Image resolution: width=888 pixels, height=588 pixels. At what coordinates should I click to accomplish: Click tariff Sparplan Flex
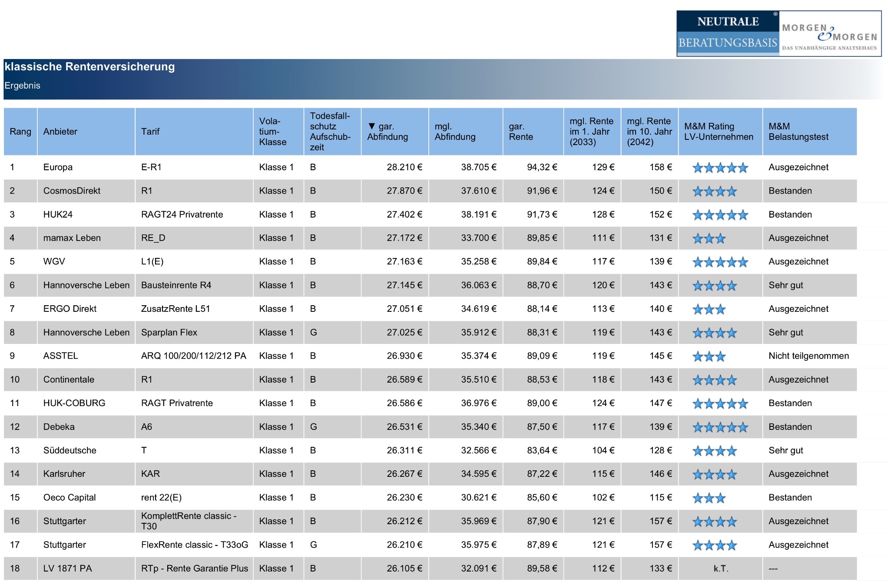tap(169, 332)
